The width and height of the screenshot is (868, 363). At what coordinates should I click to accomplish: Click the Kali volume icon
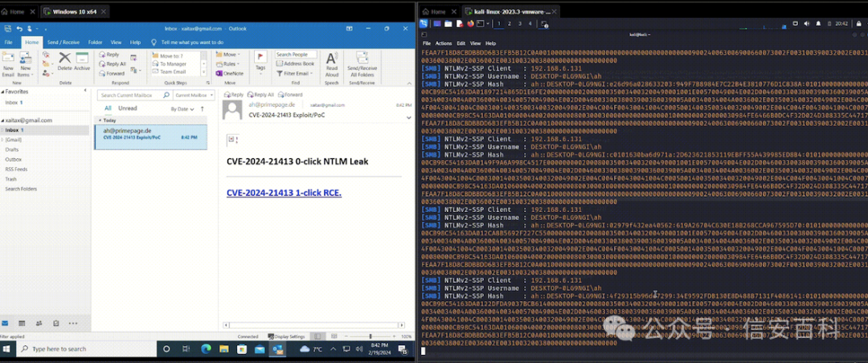[806, 24]
